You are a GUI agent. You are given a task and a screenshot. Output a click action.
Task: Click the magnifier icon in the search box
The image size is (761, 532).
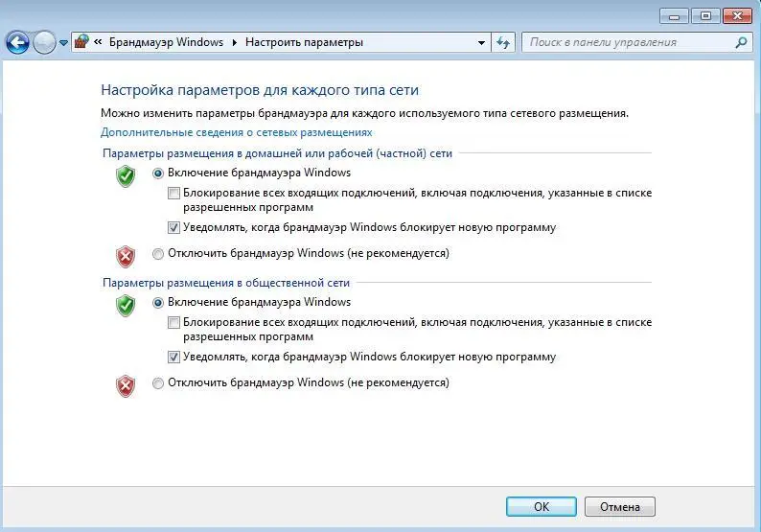coord(740,42)
